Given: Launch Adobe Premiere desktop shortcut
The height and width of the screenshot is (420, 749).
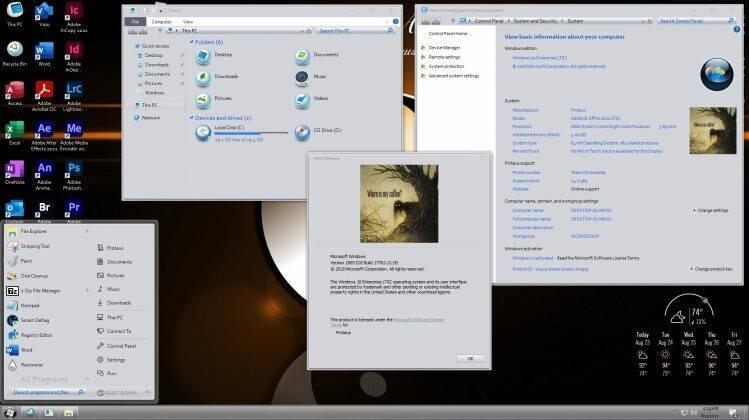Looking at the screenshot, I should click(74, 211).
